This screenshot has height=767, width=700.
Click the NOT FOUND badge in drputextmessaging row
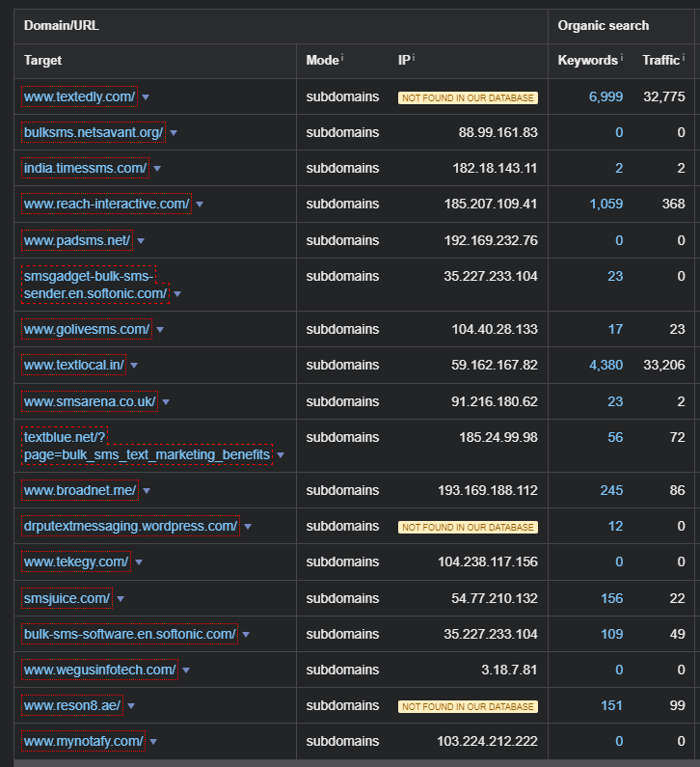(x=468, y=528)
